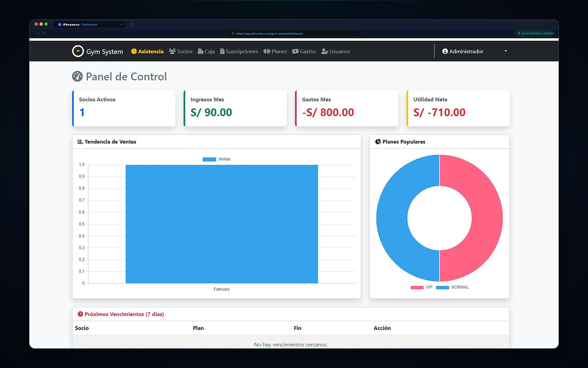Click the Usuarios user-lock icon
The height and width of the screenshot is (368, 588).
[x=325, y=51]
